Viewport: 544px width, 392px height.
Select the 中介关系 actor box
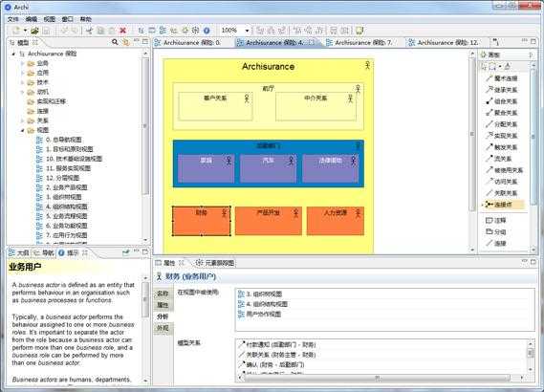tap(316, 106)
